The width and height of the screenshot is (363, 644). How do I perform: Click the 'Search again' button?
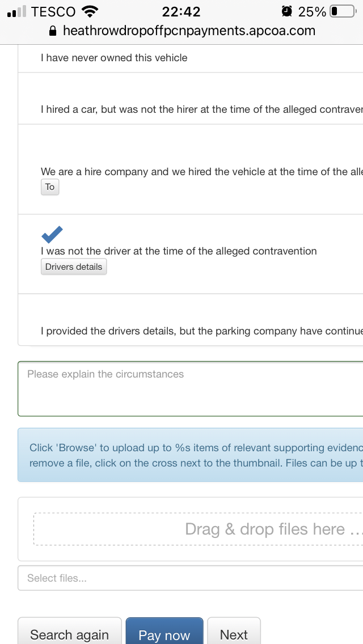coord(69,634)
